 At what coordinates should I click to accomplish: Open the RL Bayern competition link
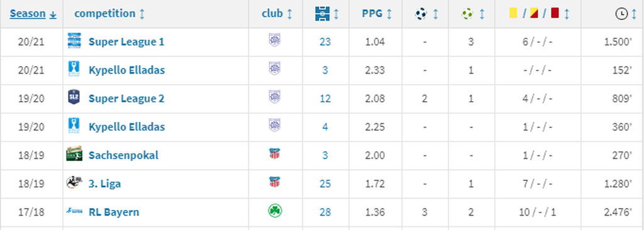(114, 212)
